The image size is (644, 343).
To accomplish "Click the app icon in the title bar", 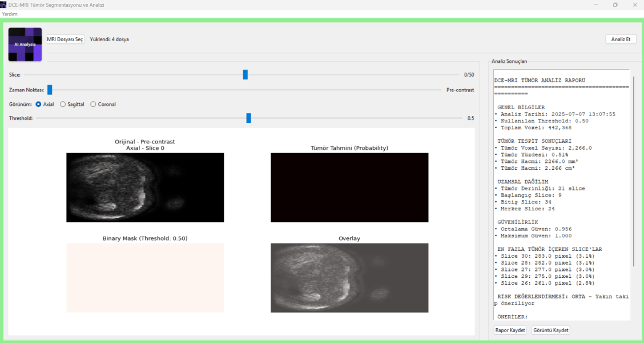I will [3, 5].
